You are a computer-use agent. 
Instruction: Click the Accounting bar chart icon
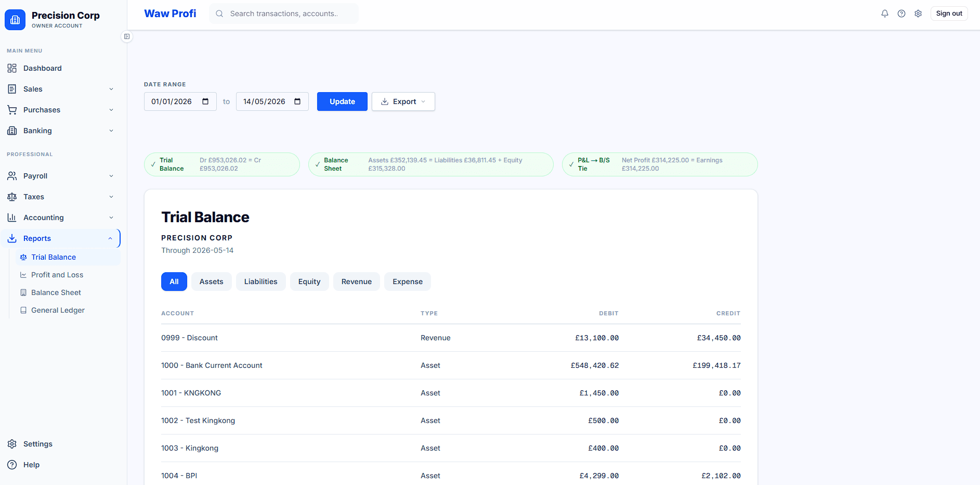click(x=12, y=218)
